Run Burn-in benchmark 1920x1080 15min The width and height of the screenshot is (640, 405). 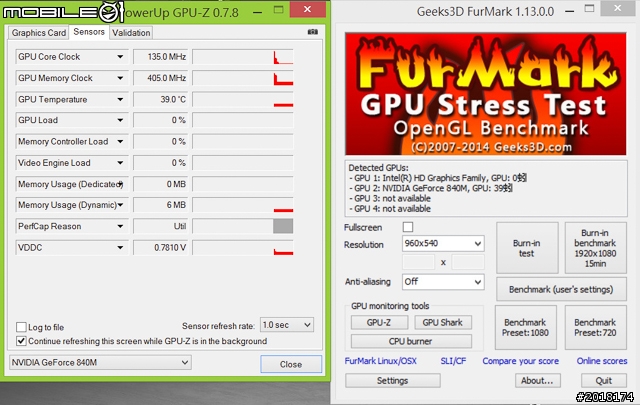(596, 248)
